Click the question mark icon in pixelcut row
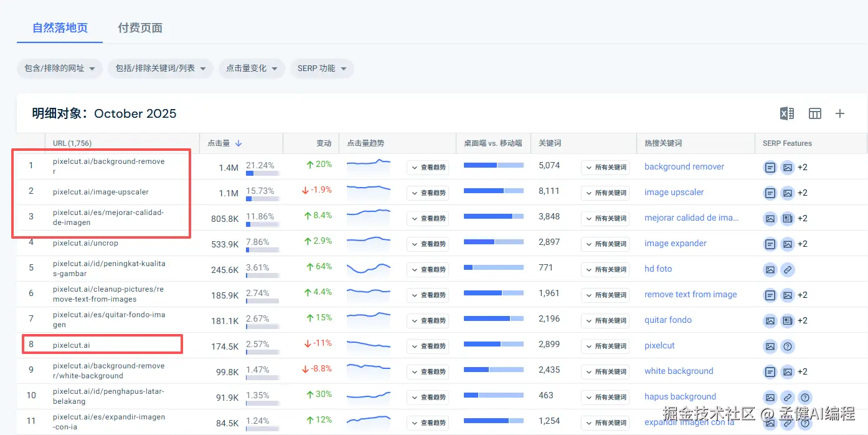 (788, 346)
